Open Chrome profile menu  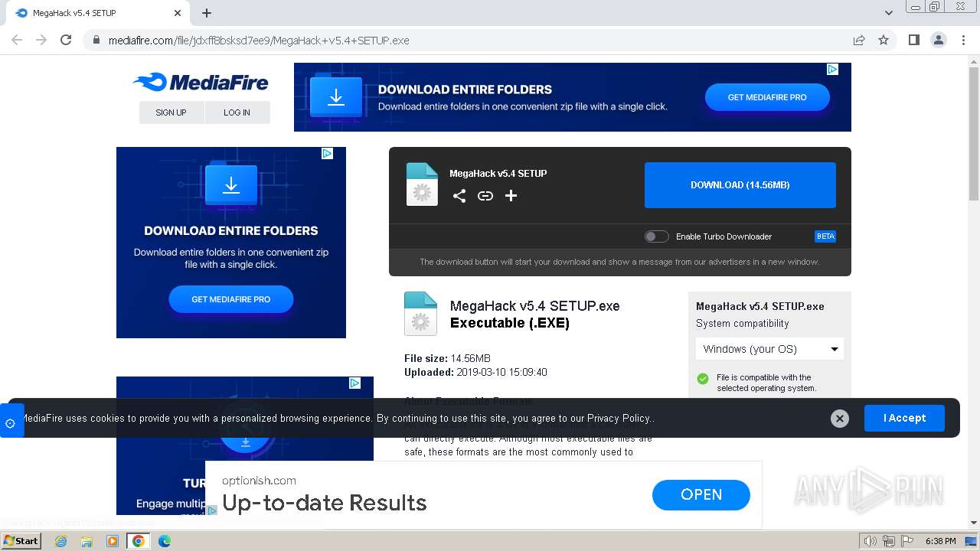pyautogui.click(x=939, y=40)
